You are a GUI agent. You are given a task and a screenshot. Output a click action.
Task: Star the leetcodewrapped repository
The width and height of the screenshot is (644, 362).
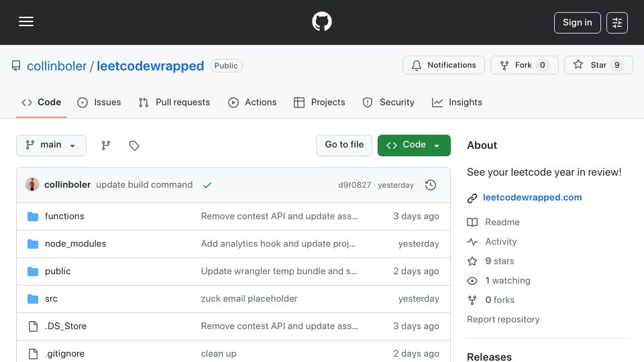pos(598,65)
